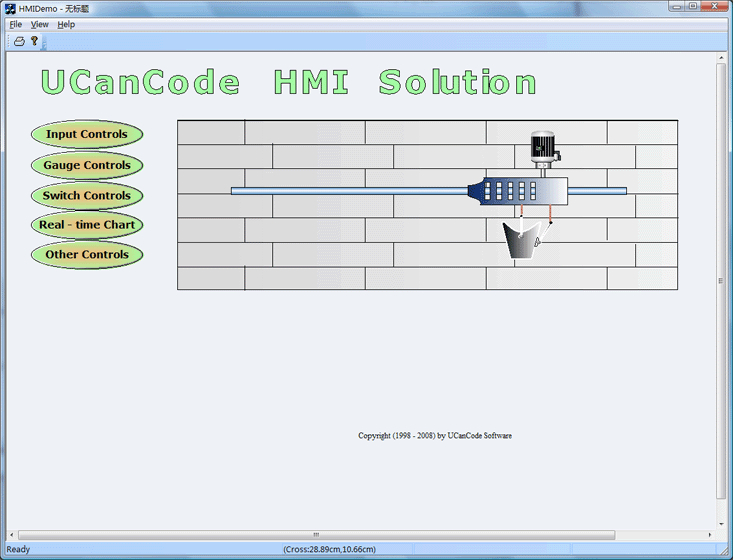733x560 pixels.
Task: Click the Help question mark toolbar icon
Action: pyautogui.click(x=34, y=41)
